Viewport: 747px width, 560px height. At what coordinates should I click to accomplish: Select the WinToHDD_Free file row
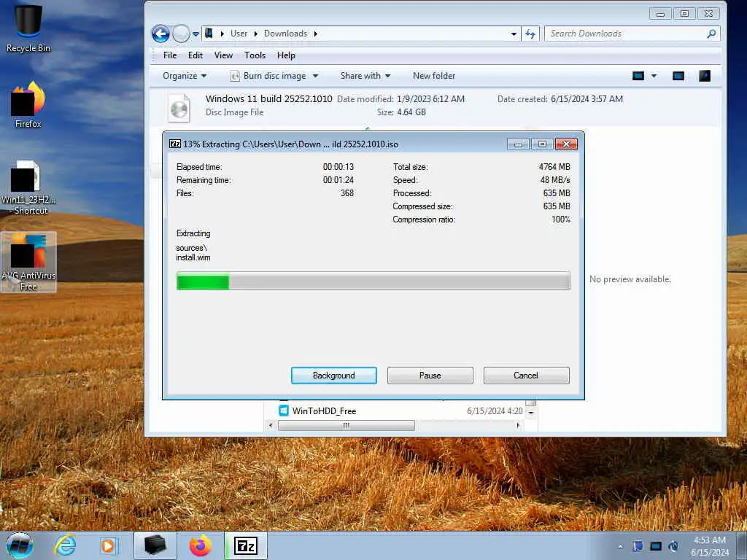coord(401,411)
